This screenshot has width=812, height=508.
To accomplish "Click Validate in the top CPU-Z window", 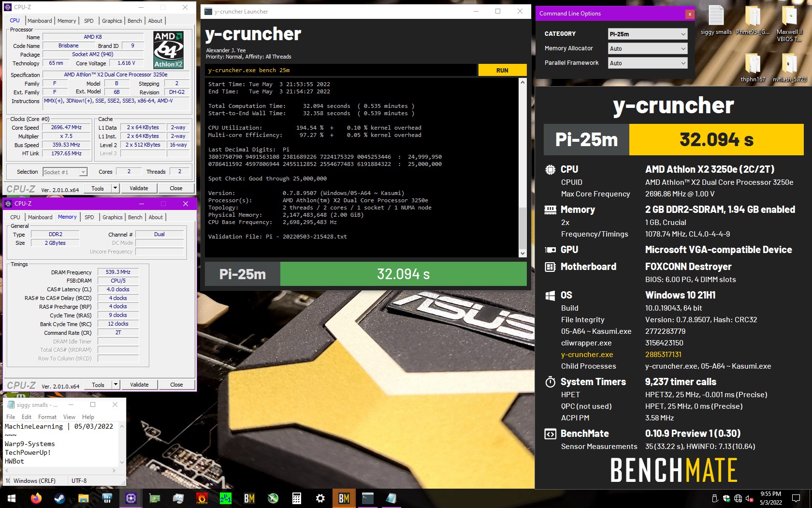I will click(x=139, y=188).
